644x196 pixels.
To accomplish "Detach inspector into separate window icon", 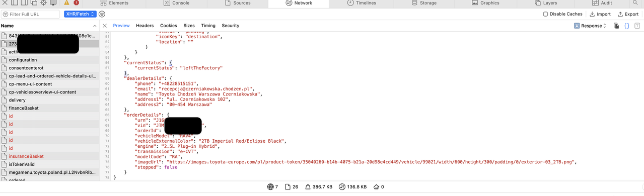I will (x=34, y=3).
